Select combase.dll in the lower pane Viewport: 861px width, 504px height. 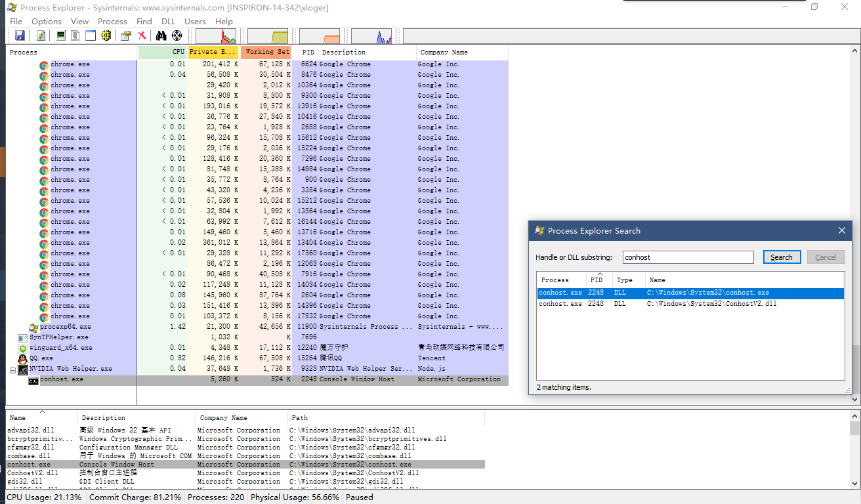(x=245, y=456)
